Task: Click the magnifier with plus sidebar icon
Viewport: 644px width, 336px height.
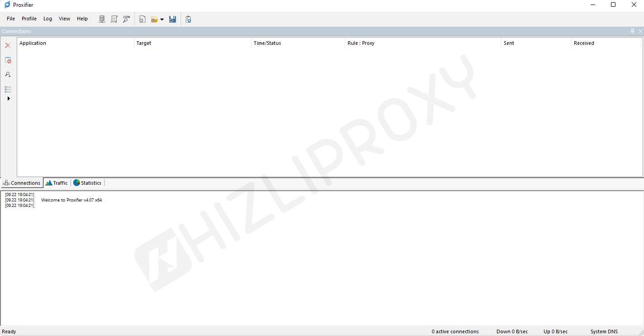Action: 8,75
